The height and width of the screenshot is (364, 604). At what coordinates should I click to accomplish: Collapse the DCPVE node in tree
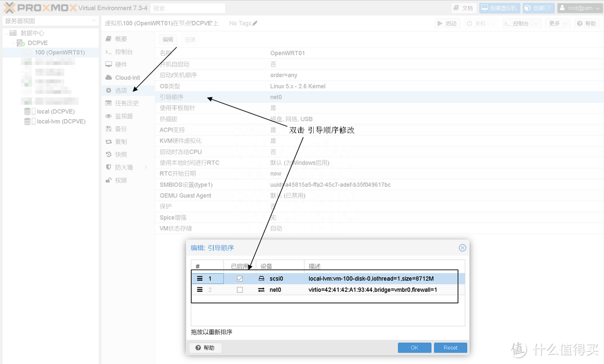click(x=14, y=42)
